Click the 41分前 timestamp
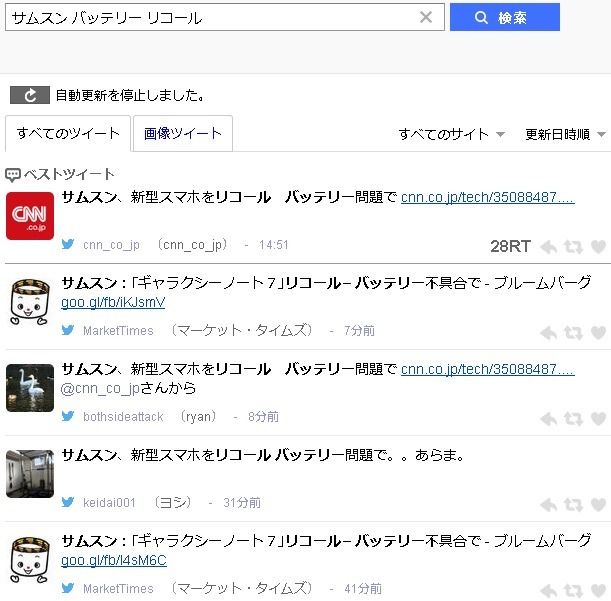The width and height of the screenshot is (611, 601). (x=363, y=589)
